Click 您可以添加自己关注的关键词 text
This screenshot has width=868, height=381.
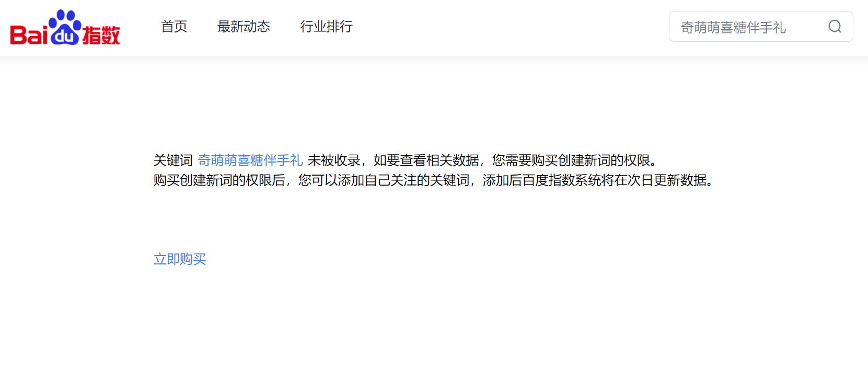point(384,180)
